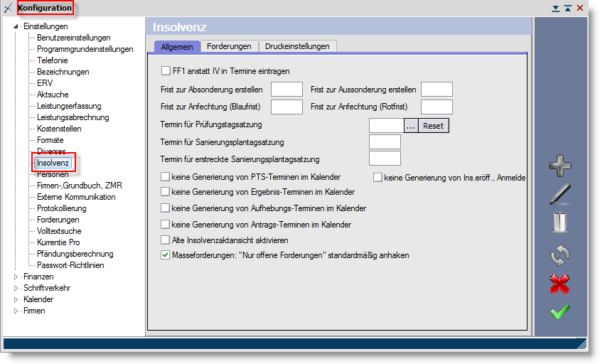Click the green checkmark confirm icon

click(559, 312)
